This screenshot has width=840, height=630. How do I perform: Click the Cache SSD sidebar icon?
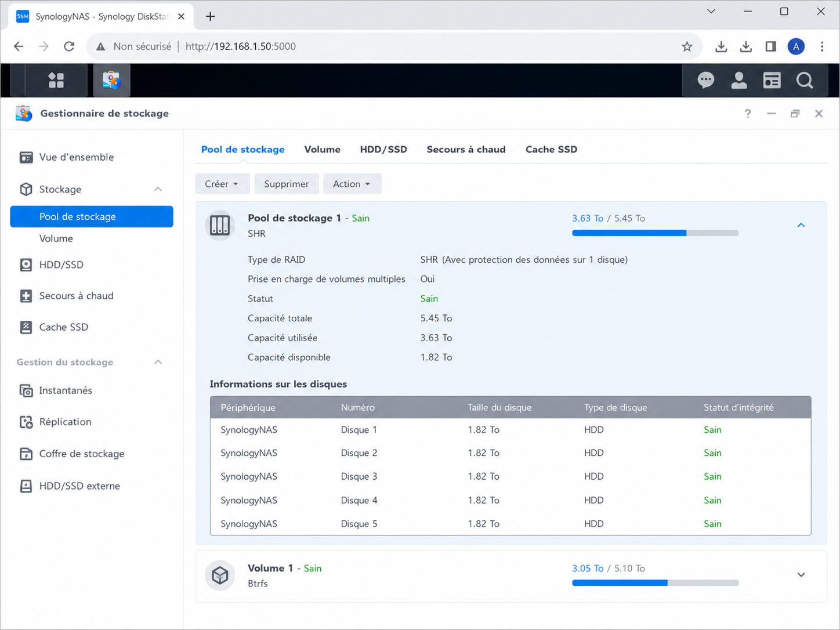26,327
